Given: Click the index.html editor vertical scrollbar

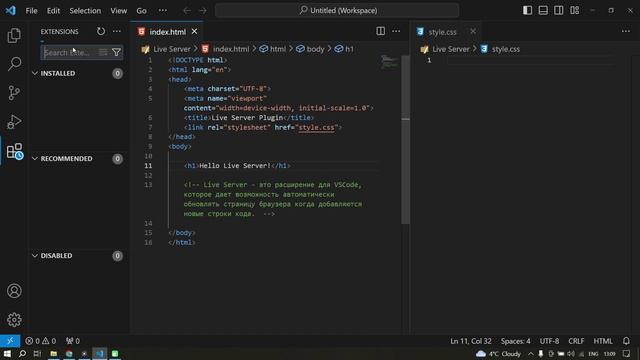Looking at the screenshot, I should click(x=405, y=140).
